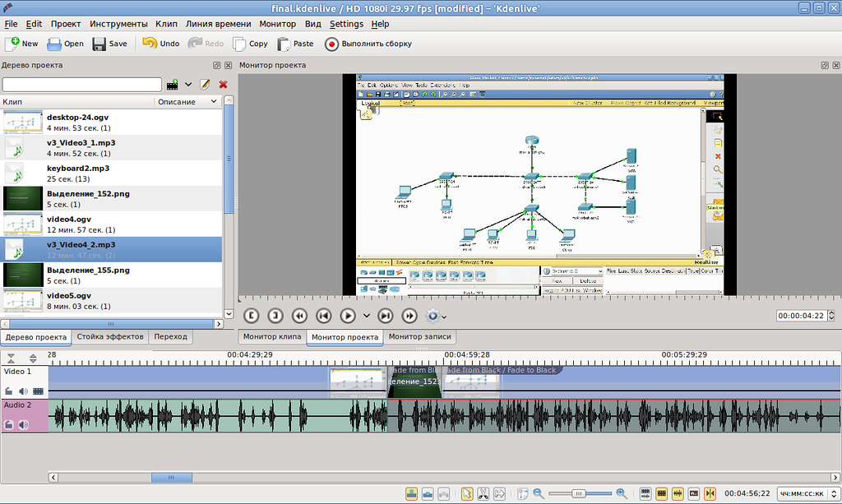The image size is (842, 504).
Task: Zoom out the timeline with magnifier minus
Action: coord(539,493)
